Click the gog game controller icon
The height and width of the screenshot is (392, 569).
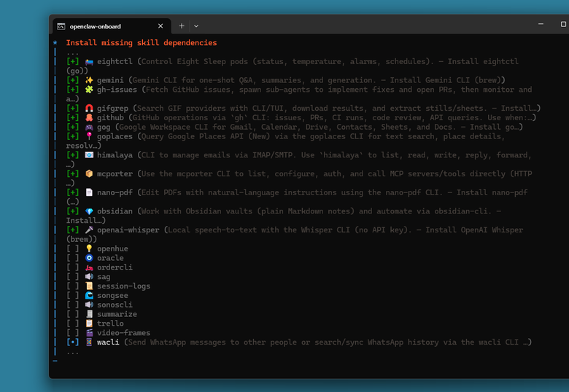[x=89, y=128]
